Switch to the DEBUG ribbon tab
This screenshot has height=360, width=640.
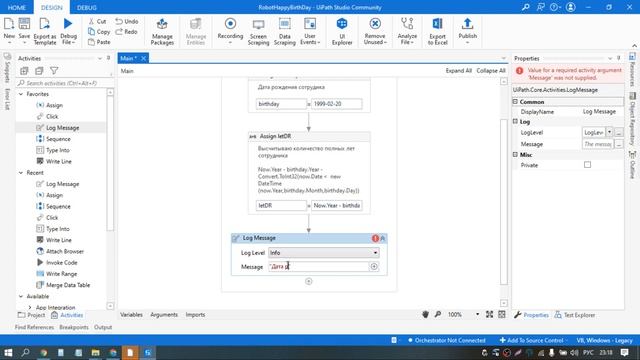tap(87, 7)
